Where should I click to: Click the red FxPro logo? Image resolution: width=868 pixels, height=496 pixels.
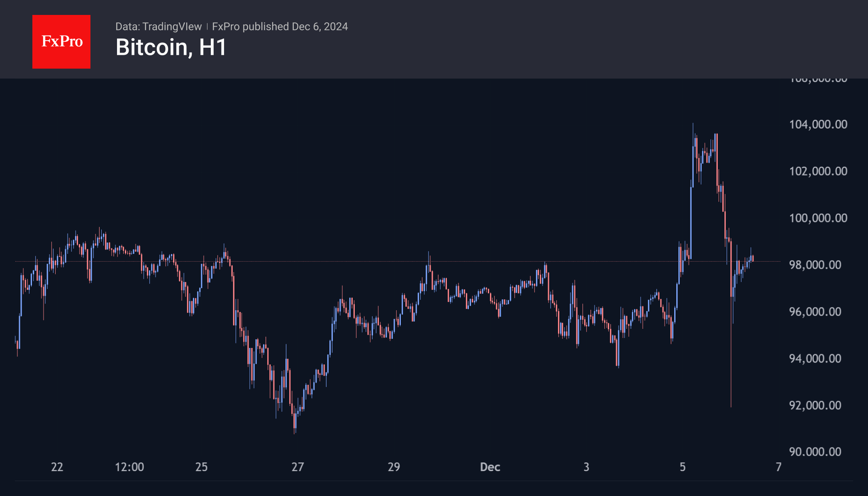[x=61, y=41]
